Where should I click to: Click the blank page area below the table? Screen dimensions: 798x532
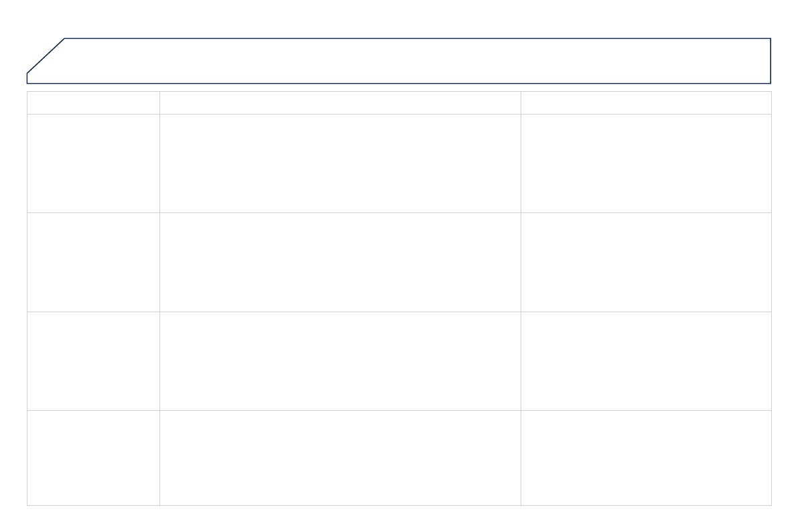(x=399, y=519)
